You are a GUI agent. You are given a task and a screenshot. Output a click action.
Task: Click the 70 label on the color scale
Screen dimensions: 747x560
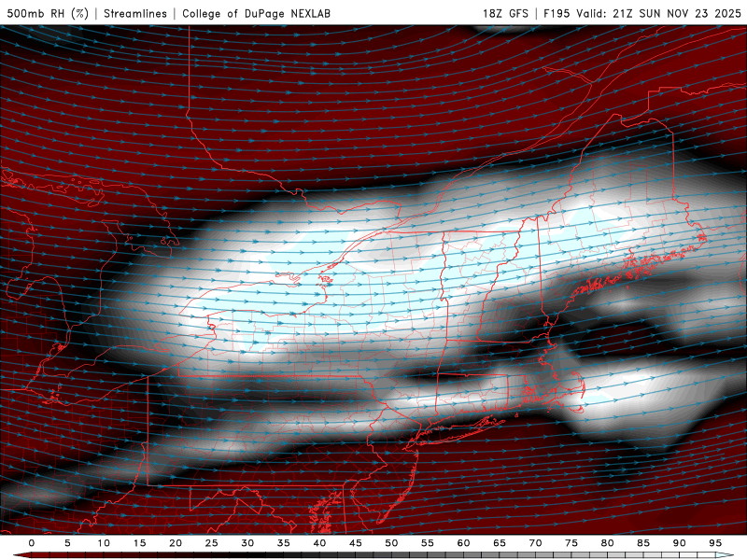tap(535, 543)
